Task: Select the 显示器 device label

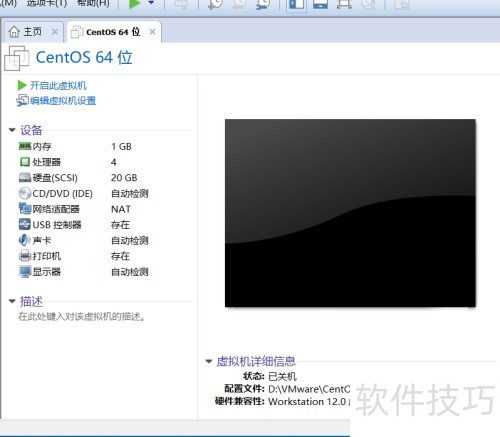Action: coord(47,272)
